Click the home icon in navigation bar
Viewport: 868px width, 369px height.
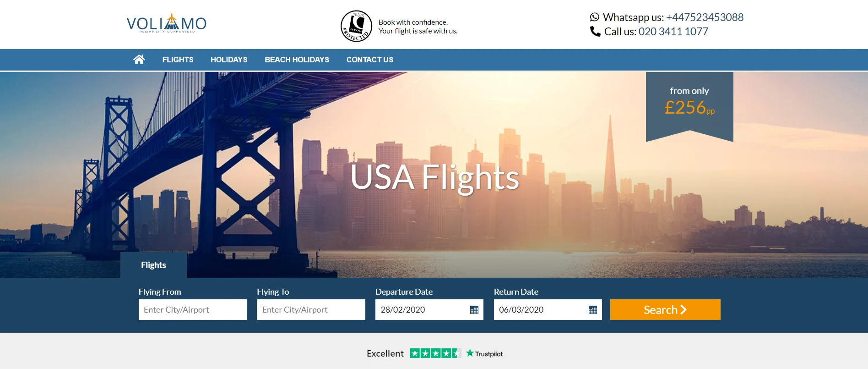[x=139, y=59]
